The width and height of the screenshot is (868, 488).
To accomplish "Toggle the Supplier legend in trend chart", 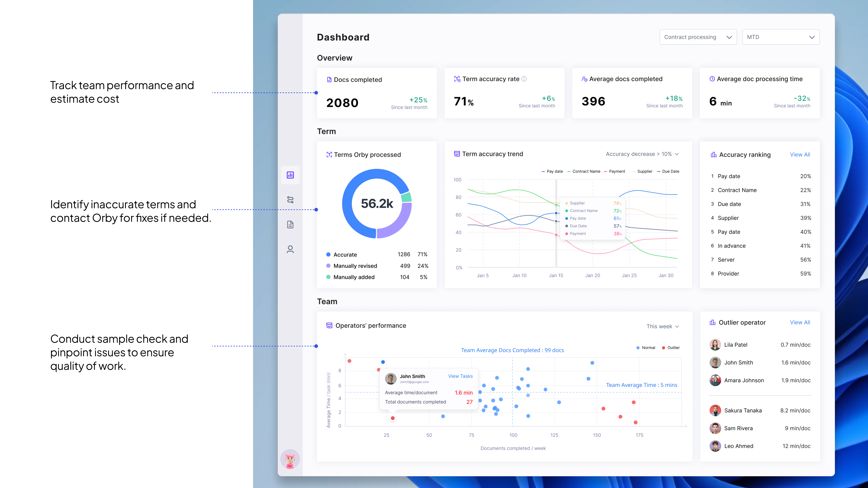I will click(642, 171).
